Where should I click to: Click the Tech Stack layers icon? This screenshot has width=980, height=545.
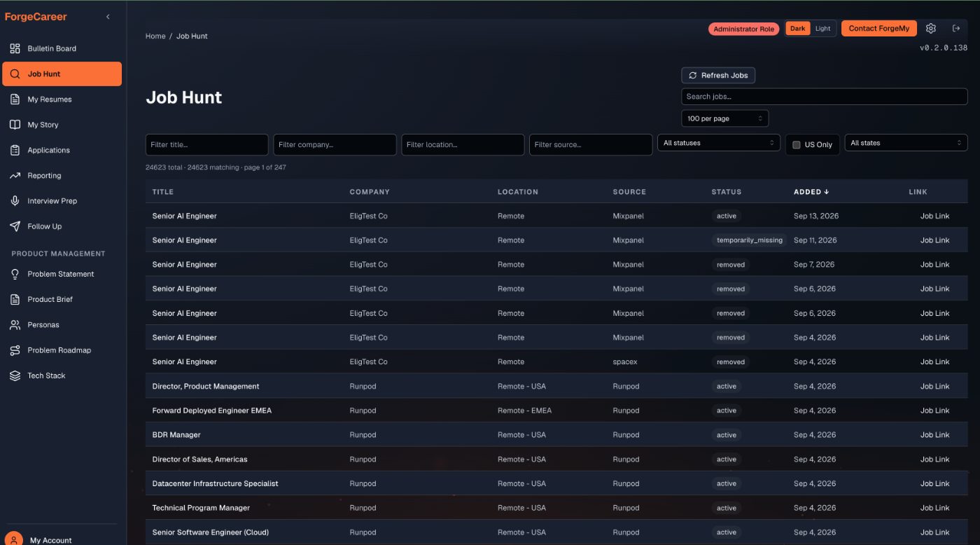15,375
